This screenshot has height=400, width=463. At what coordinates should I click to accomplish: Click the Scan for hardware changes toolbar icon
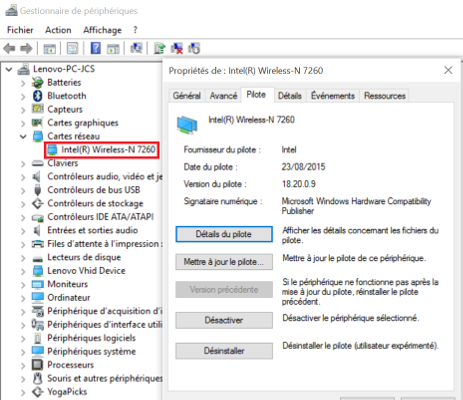pos(136,48)
